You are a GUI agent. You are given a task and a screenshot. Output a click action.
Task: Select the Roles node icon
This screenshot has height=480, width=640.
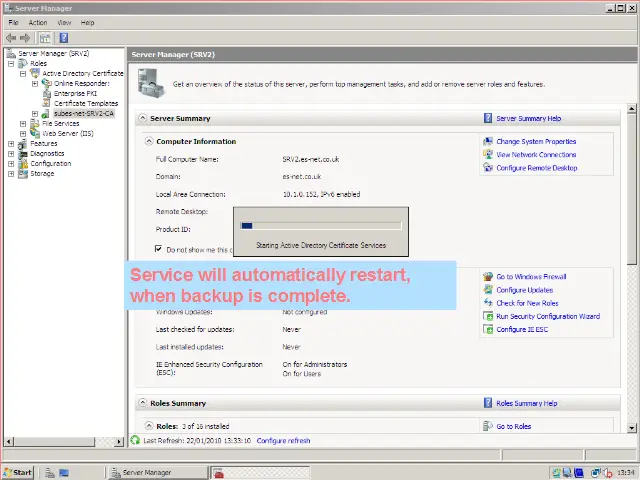pos(23,63)
